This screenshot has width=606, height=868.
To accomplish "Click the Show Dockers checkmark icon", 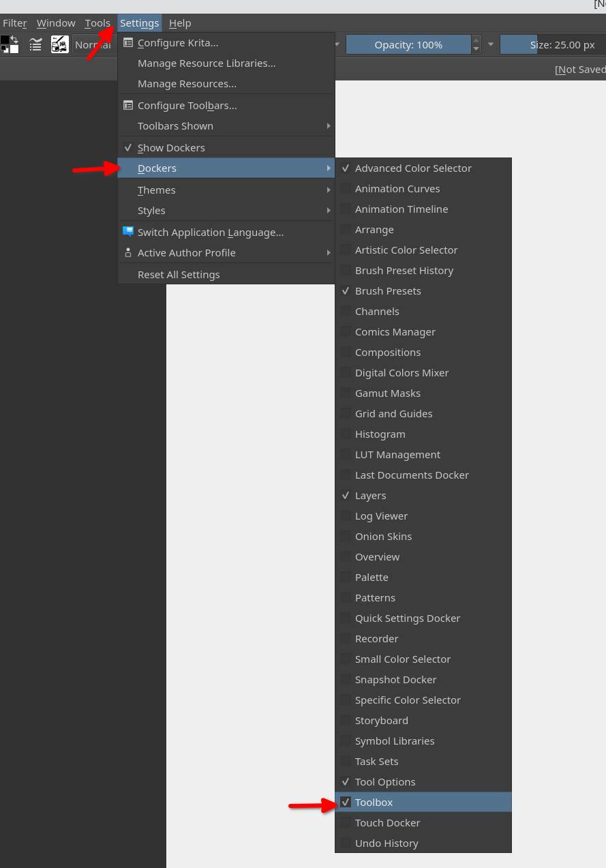I will pyautogui.click(x=127, y=147).
